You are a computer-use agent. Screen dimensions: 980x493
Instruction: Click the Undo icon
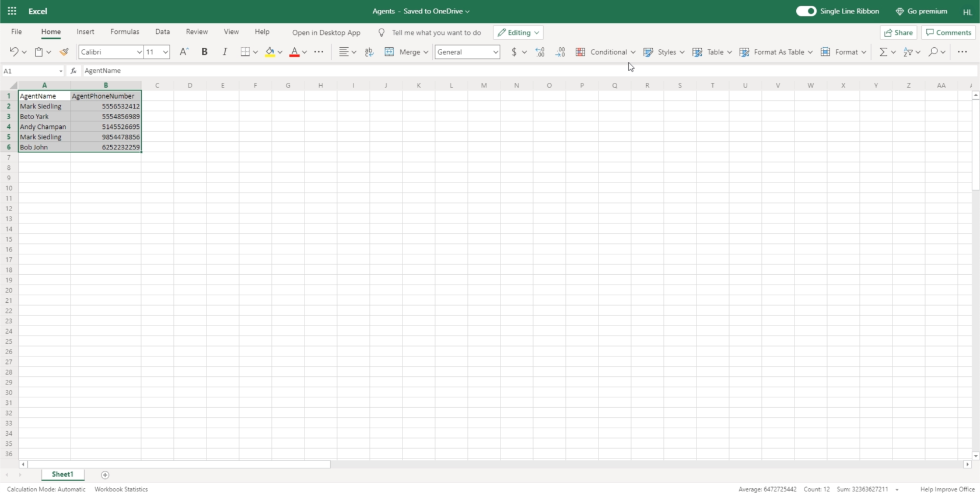pyautogui.click(x=14, y=52)
